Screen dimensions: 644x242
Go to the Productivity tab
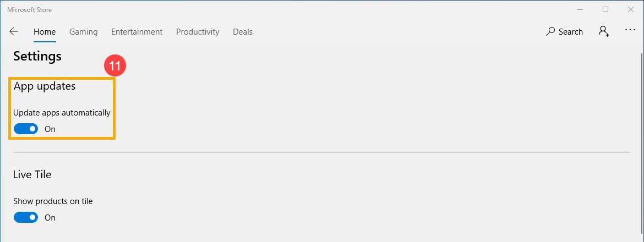pyautogui.click(x=198, y=32)
